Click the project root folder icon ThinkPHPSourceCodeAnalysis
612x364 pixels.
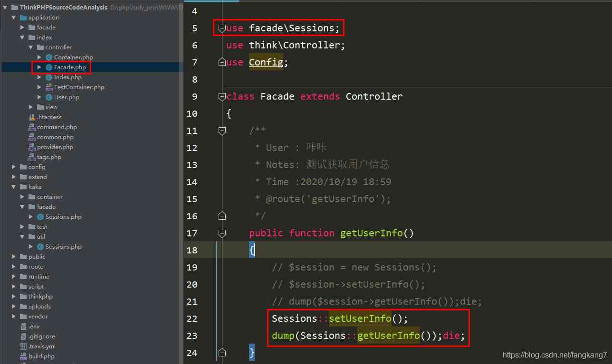15,8
